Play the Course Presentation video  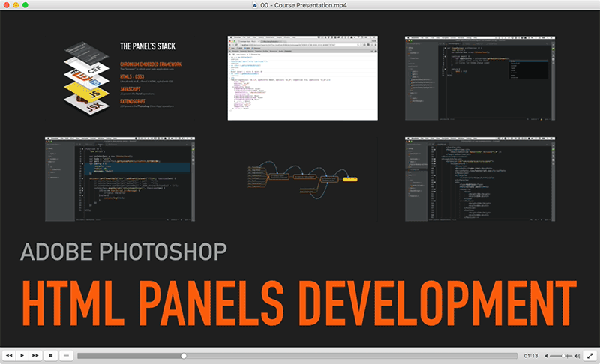(x=22, y=356)
